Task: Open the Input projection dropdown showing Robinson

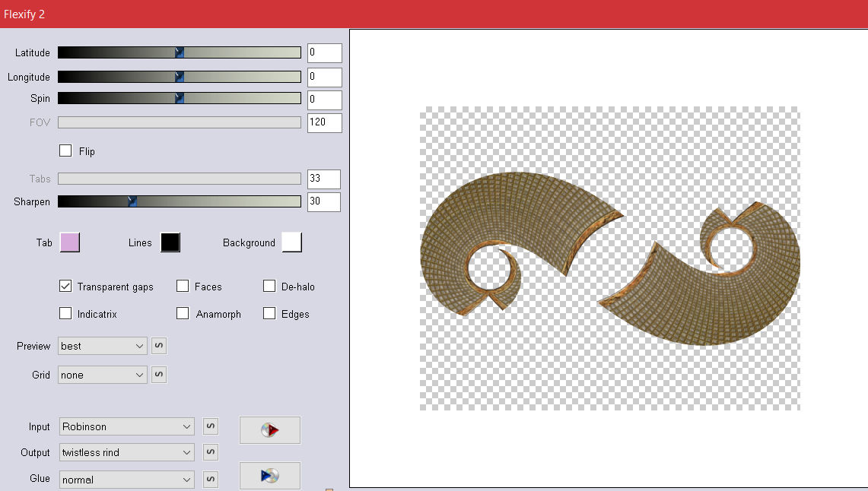Action: pyautogui.click(x=126, y=426)
